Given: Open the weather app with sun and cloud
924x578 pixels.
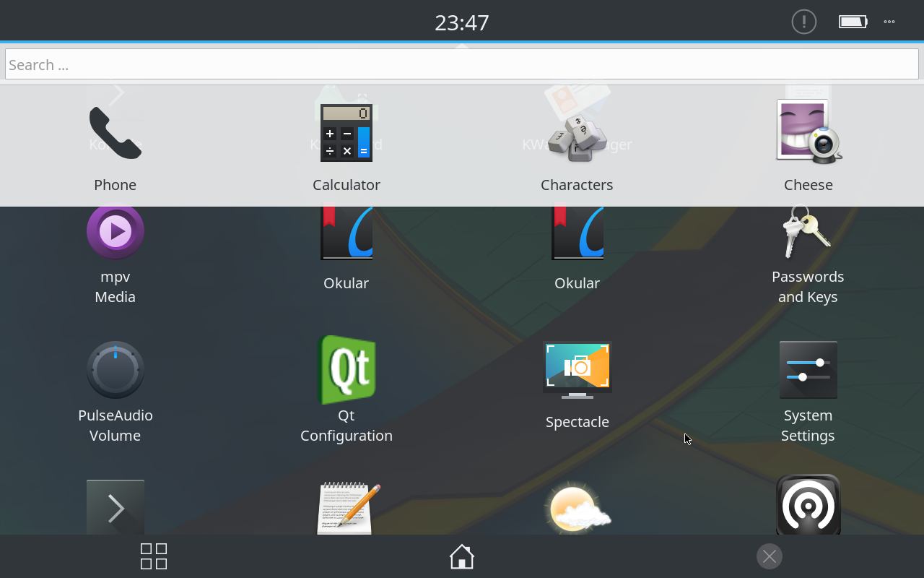Looking at the screenshot, I should tap(577, 507).
